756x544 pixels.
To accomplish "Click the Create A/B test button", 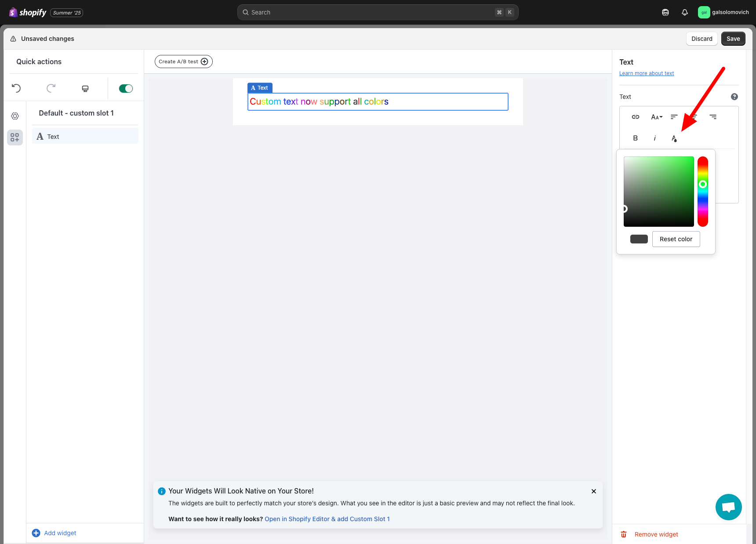I will tap(183, 62).
